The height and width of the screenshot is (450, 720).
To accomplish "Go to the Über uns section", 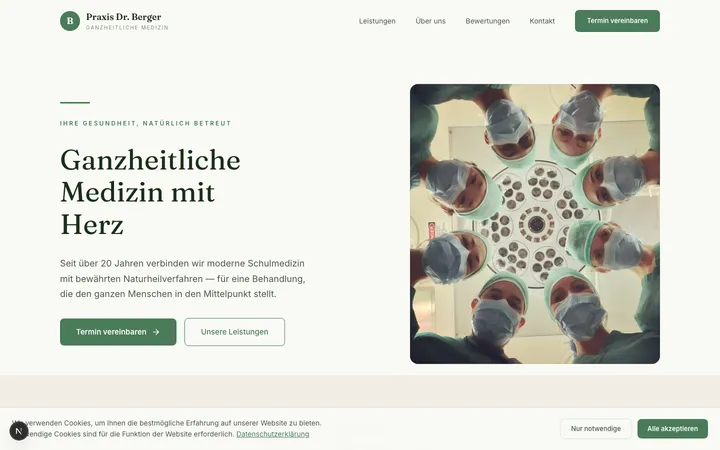I will point(430,21).
